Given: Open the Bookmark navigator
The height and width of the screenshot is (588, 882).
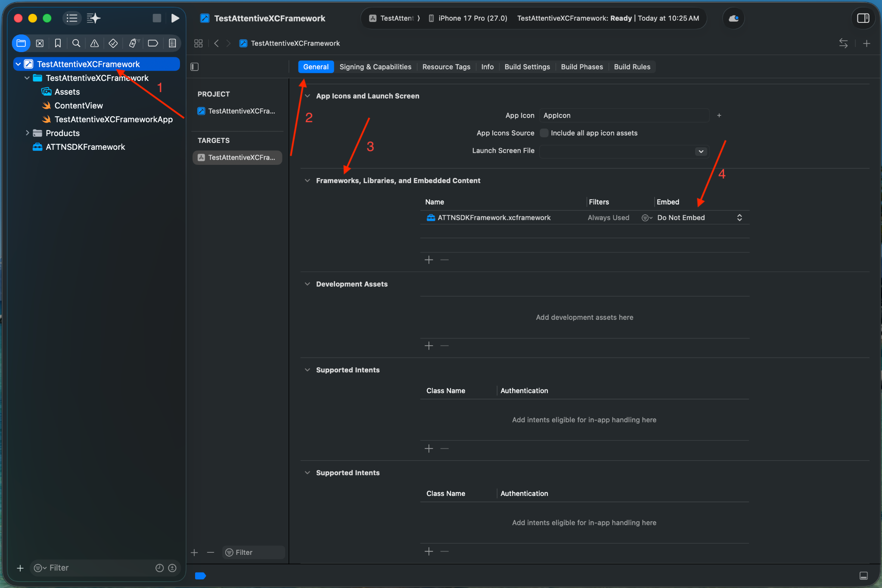Looking at the screenshot, I should click(58, 43).
